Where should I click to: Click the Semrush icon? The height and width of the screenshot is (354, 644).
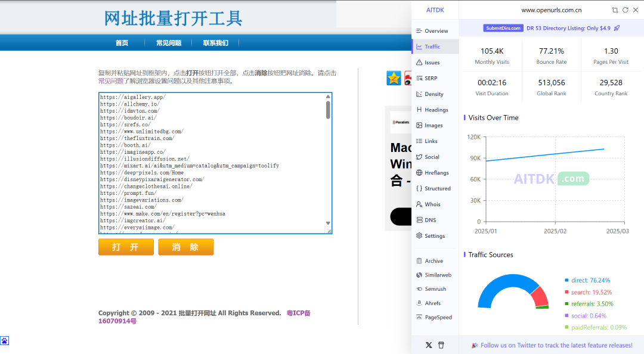(x=419, y=289)
